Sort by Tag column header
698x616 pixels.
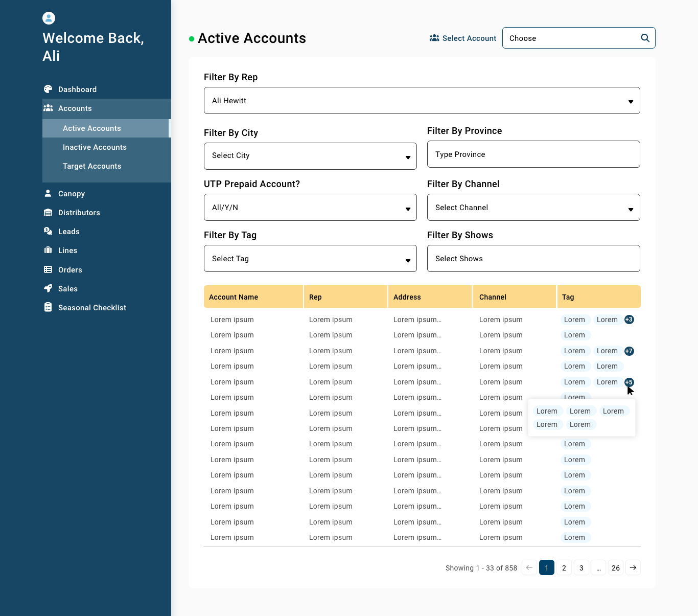coord(599,296)
